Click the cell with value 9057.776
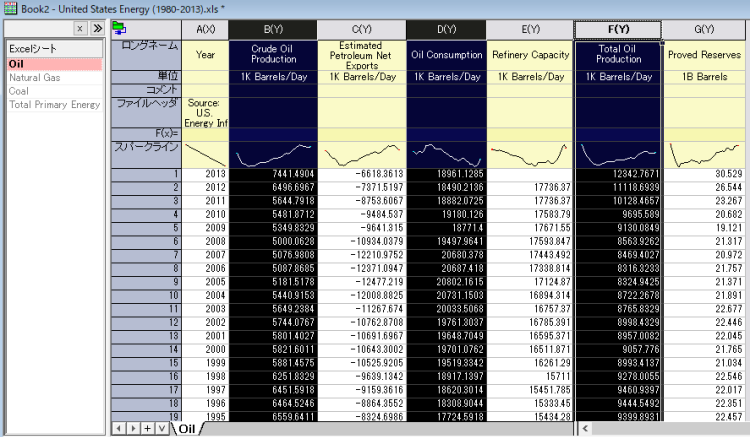Screen dimensions: 750x437 click(x=618, y=350)
